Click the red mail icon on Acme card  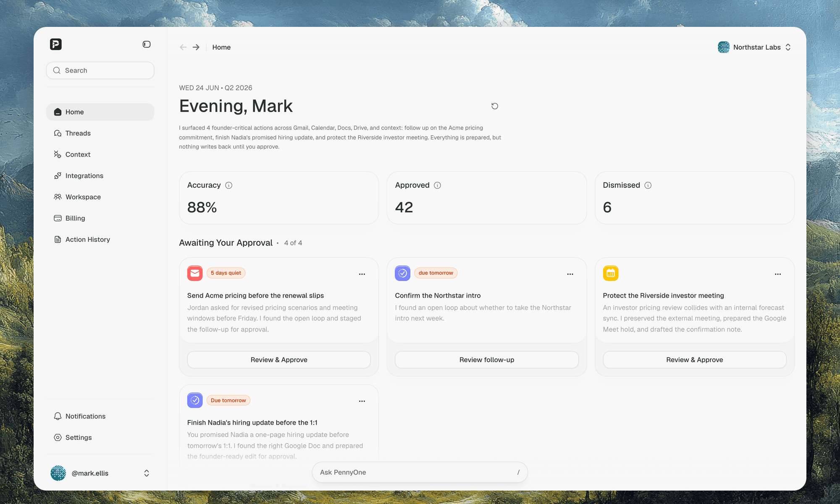pyautogui.click(x=195, y=273)
